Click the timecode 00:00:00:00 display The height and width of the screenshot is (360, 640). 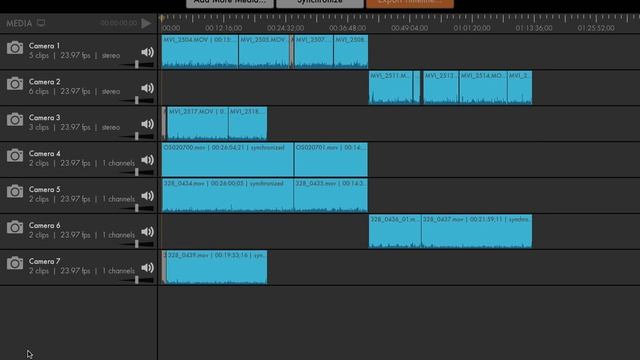[118, 23]
